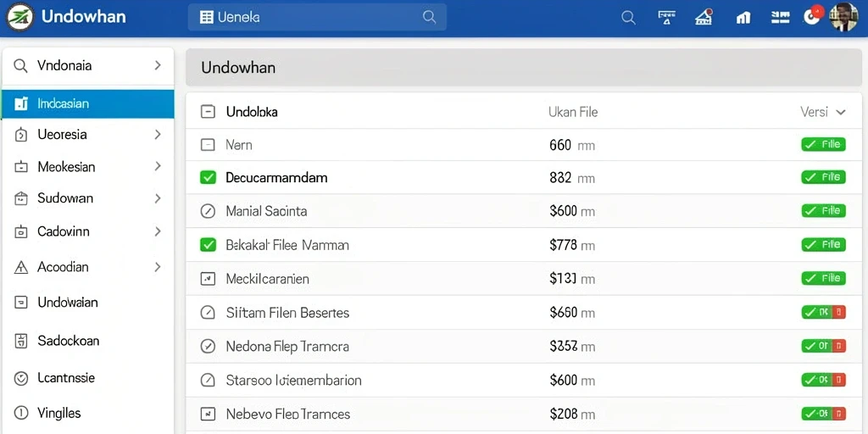Select the Imdcasian sidebar item
Image resolution: width=868 pixels, height=434 pixels.
87,103
